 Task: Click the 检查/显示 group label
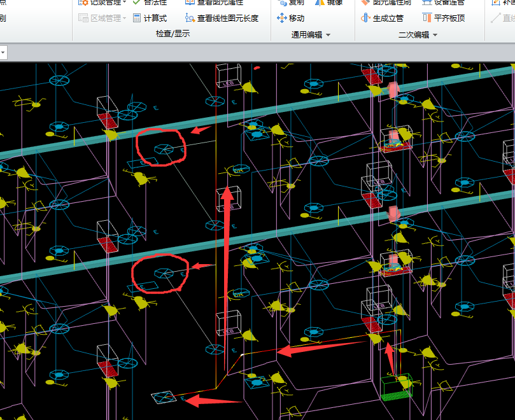(173, 34)
